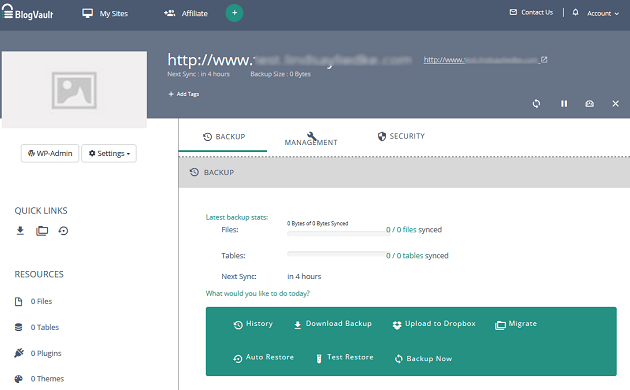
Task: Click the Backup section header
Action: click(x=404, y=172)
